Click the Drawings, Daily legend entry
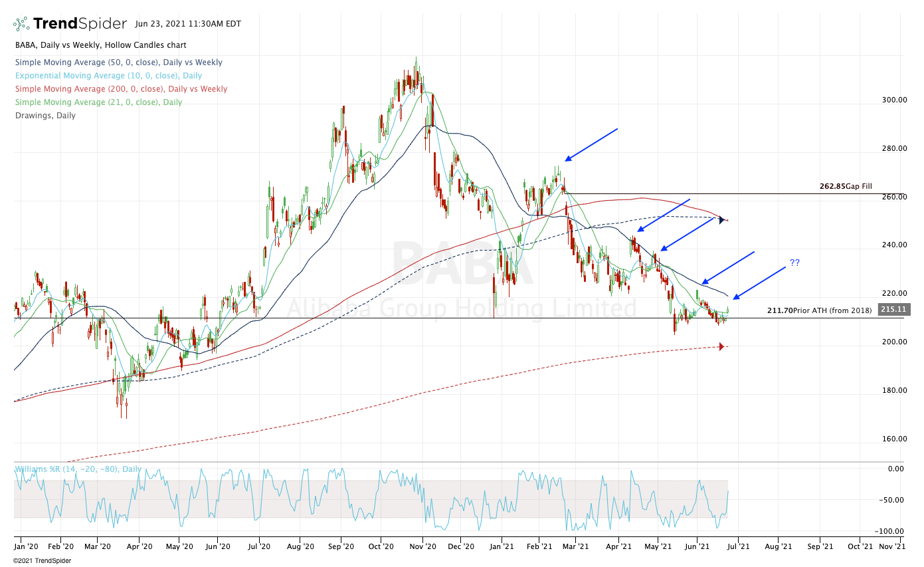This screenshot has width=924, height=567. coord(45,116)
